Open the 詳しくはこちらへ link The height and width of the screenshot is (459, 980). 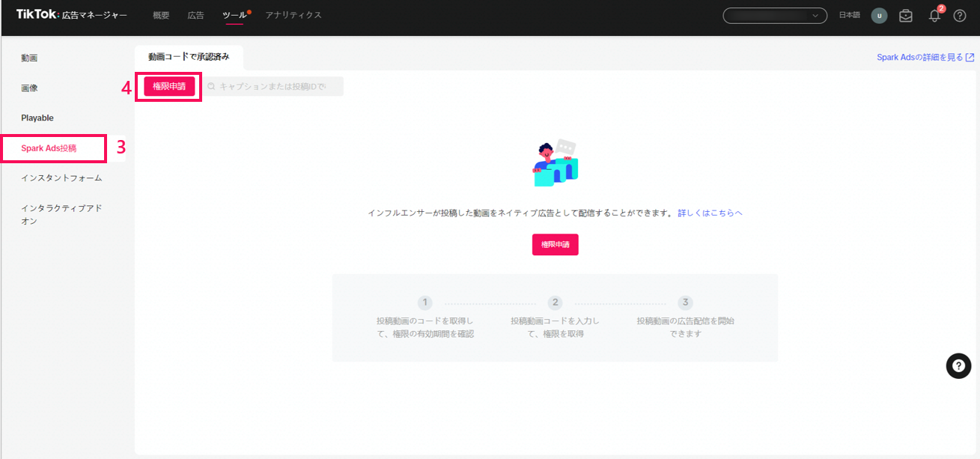pos(710,213)
